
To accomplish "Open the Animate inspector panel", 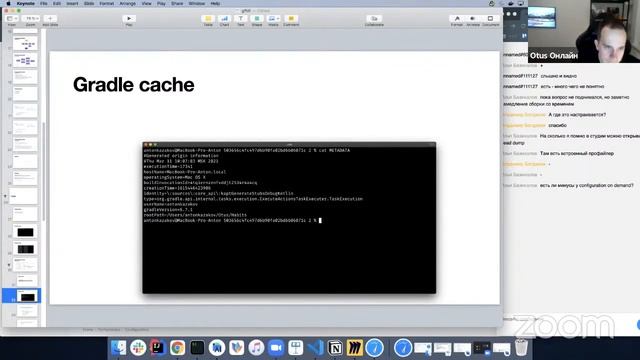I will tap(473, 19).
